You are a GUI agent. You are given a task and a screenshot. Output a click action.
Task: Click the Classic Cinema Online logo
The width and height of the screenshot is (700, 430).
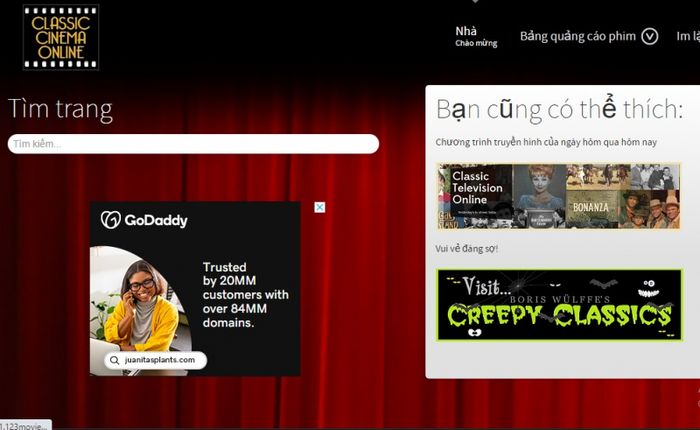(61, 37)
